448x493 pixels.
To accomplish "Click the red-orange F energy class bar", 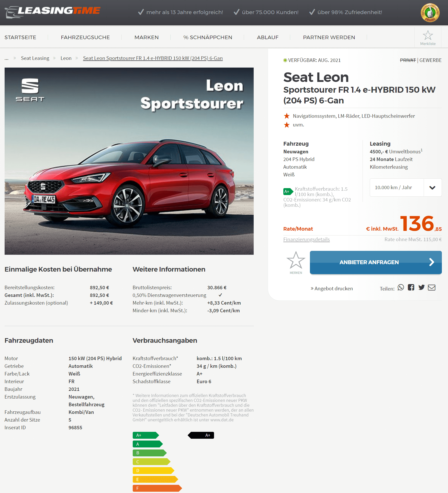I will (157, 488).
